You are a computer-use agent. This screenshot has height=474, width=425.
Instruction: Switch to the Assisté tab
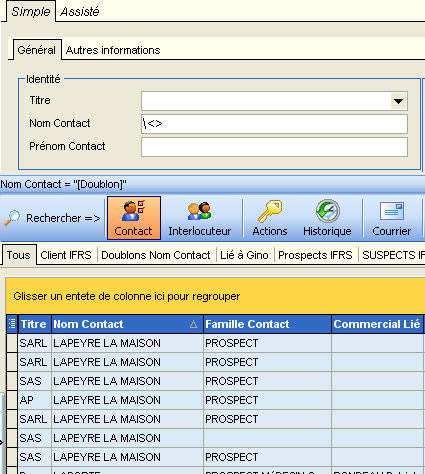click(x=80, y=12)
